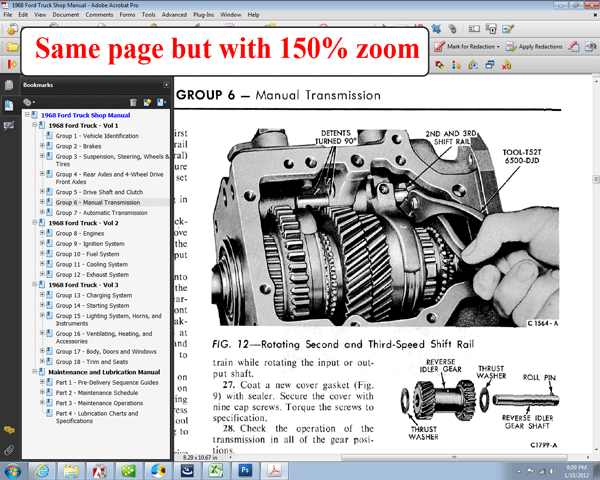Open the Advanced menu
The height and width of the screenshot is (480, 600).
pyautogui.click(x=174, y=15)
